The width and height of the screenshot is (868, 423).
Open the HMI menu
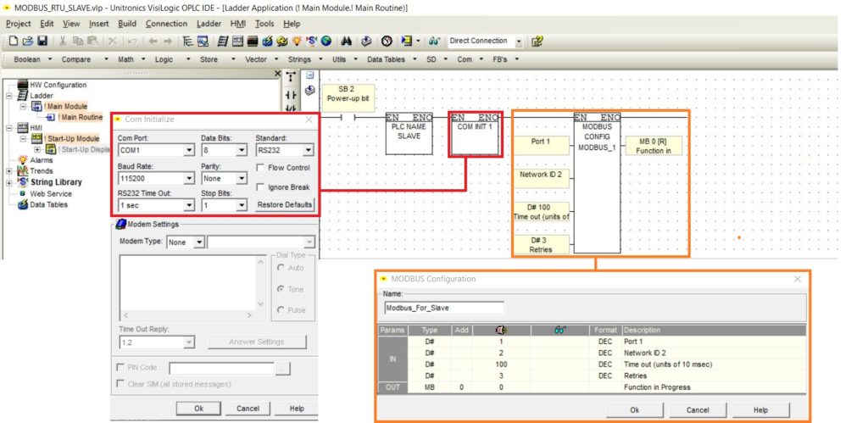(238, 24)
